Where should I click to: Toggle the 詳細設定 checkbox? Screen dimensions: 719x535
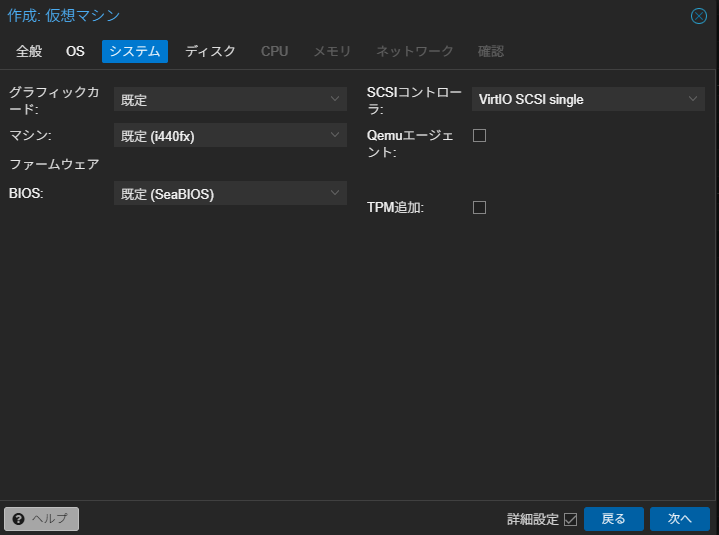[x=570, y=519]
